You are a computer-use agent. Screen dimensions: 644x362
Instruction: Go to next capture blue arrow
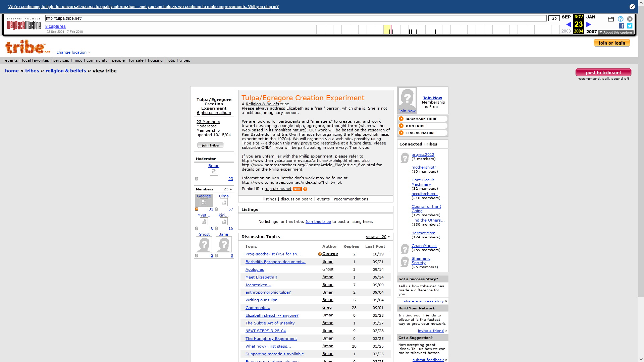(588, 24)
